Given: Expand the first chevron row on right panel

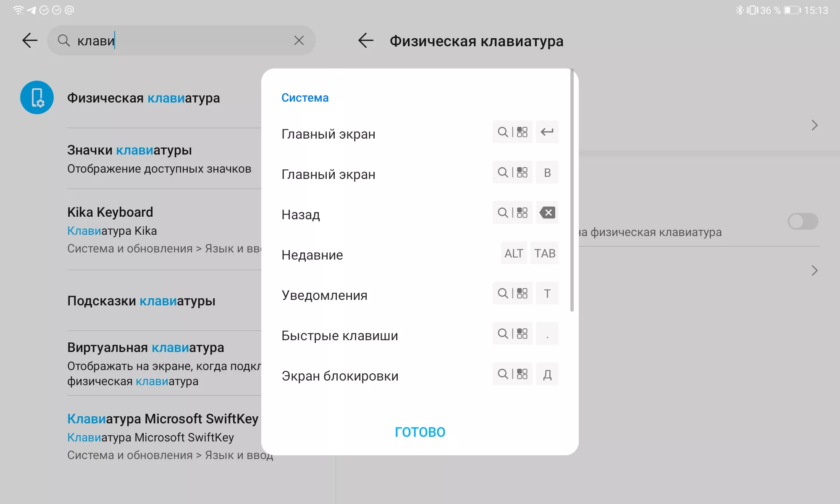Looking at the screenshot, I should [814, 125].
